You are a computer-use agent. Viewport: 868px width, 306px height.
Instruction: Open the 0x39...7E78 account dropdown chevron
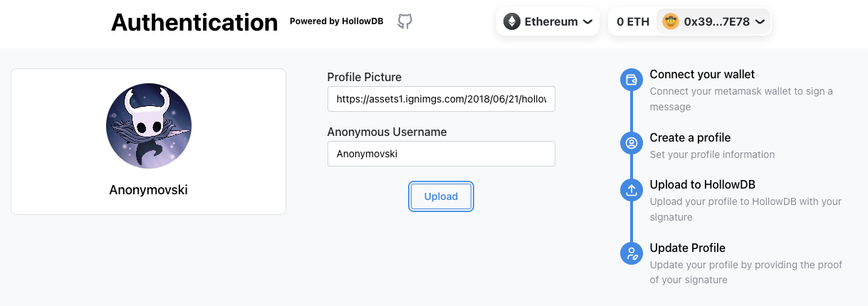(760, 22)
